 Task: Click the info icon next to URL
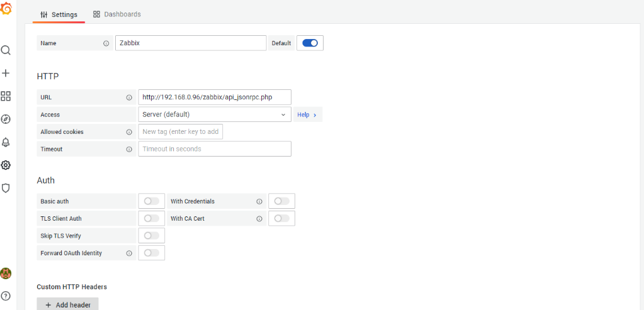point(129,97)
